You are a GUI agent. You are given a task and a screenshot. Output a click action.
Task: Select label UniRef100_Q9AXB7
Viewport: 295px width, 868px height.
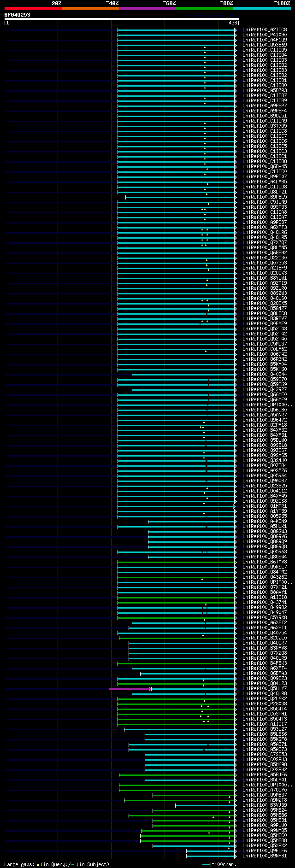tap(265, 481)
